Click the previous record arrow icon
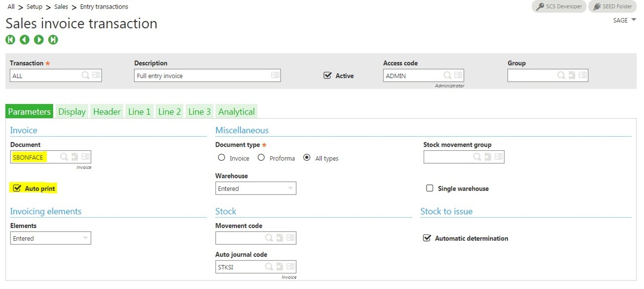The image size is (644, 289). coord(25,40)
